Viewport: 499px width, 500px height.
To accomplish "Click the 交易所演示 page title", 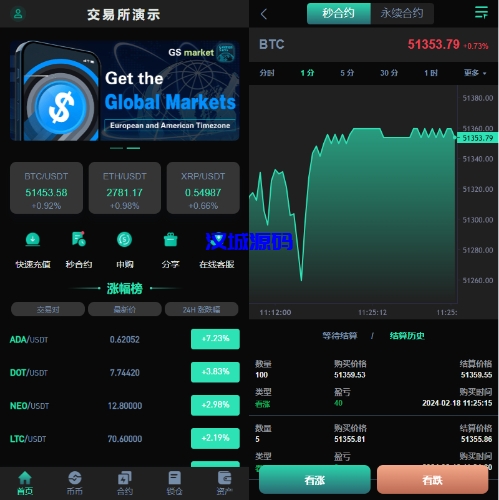I will (x=124, y=15).
